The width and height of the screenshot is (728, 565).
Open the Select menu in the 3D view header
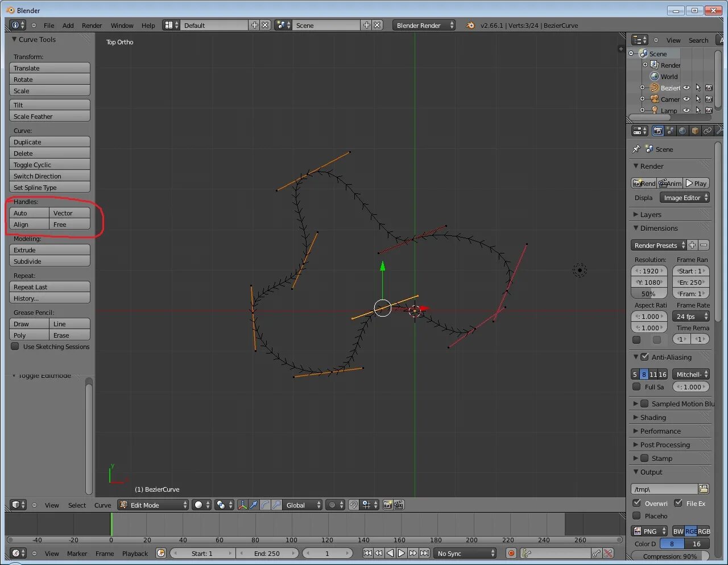[x=77, y=505]
